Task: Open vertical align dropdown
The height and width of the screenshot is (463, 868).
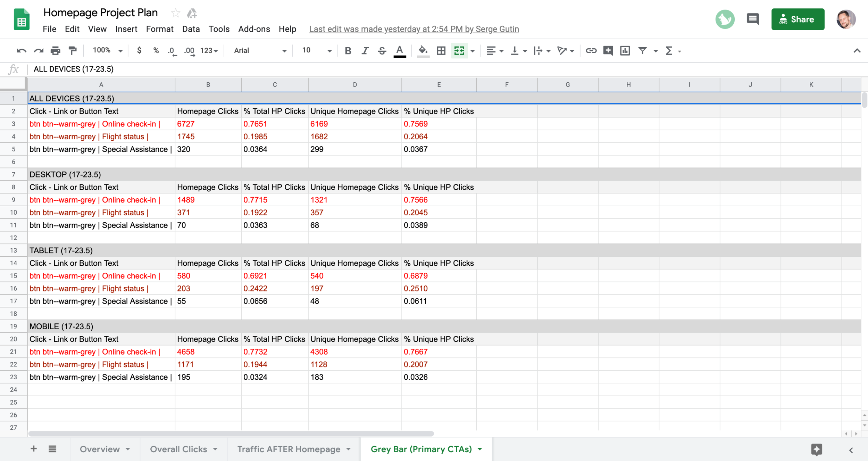Action: point(519,51)
